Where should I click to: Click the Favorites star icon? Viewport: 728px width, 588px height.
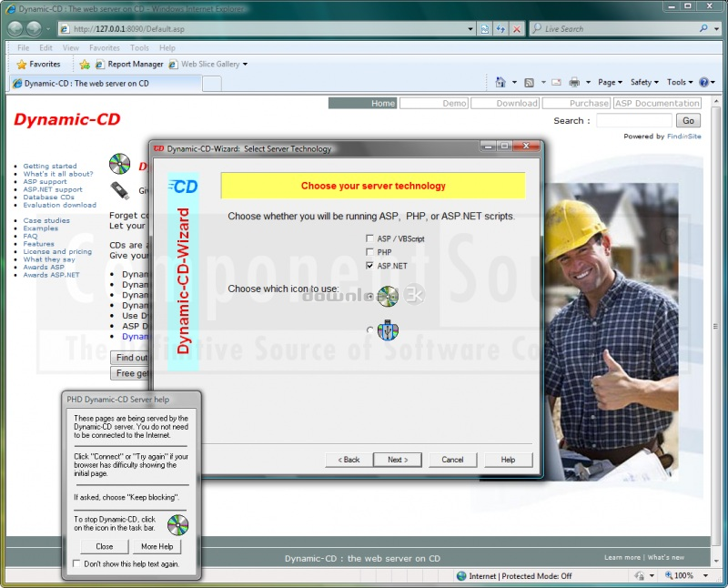22,65
